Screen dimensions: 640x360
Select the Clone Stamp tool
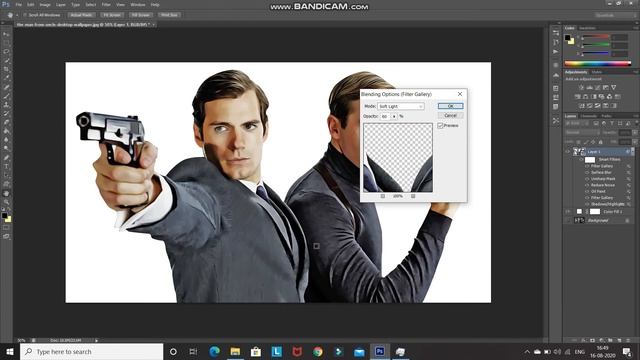tap(6, 105)
